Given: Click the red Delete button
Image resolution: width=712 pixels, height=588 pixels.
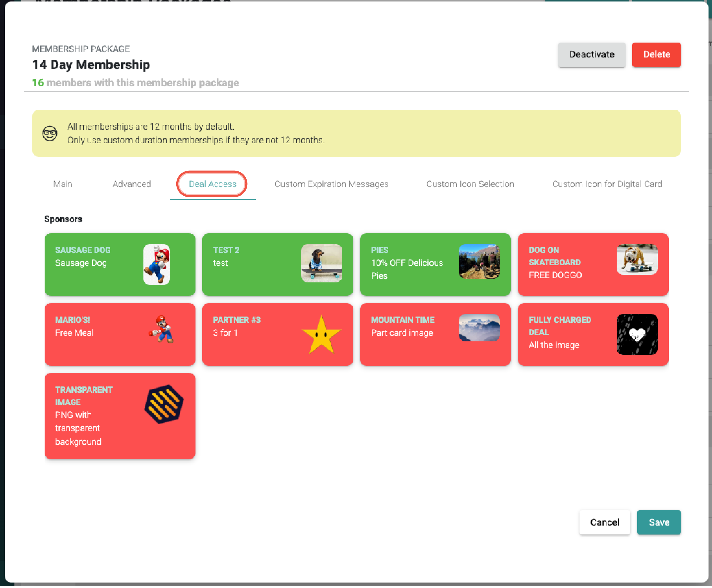Looking at the screenshot, I should coord(656,54).
